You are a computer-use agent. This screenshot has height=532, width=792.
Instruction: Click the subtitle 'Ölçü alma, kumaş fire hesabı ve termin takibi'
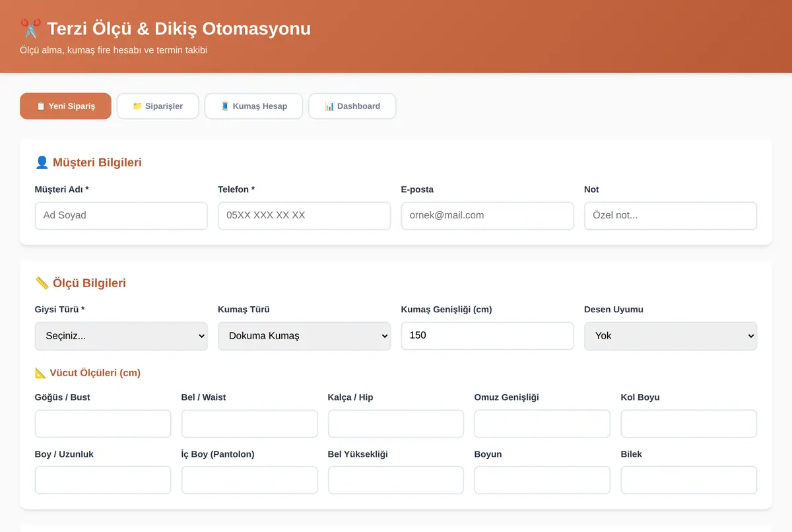point(114,50)
